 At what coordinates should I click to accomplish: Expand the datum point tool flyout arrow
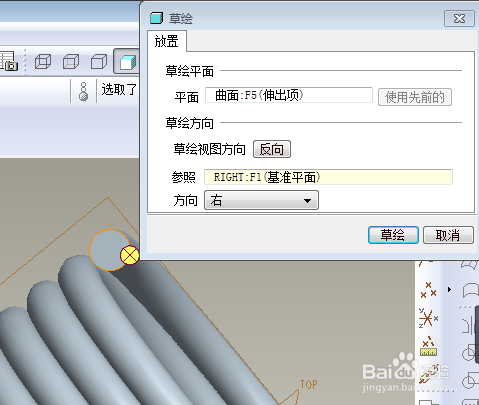[x=449, y=290]
